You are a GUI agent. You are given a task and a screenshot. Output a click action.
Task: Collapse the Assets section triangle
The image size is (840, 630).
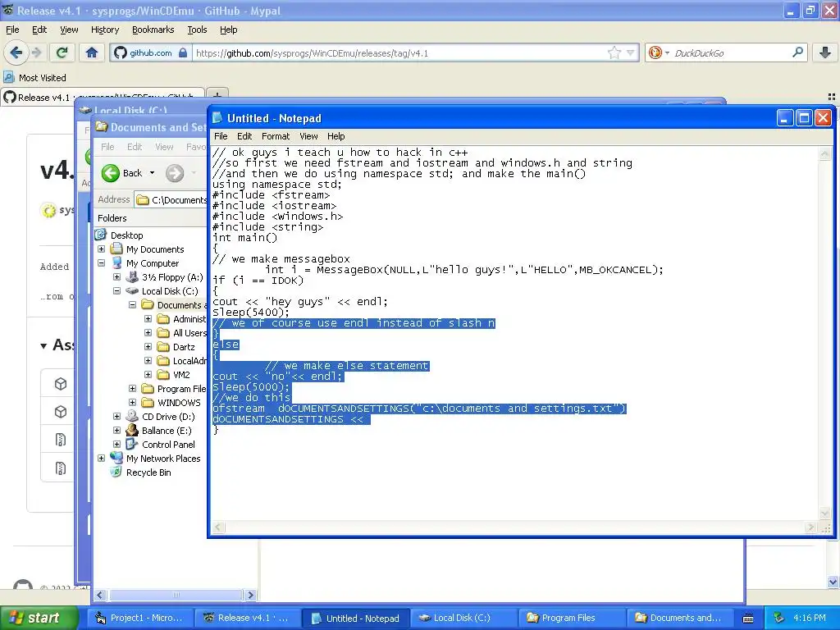(44, 346)
